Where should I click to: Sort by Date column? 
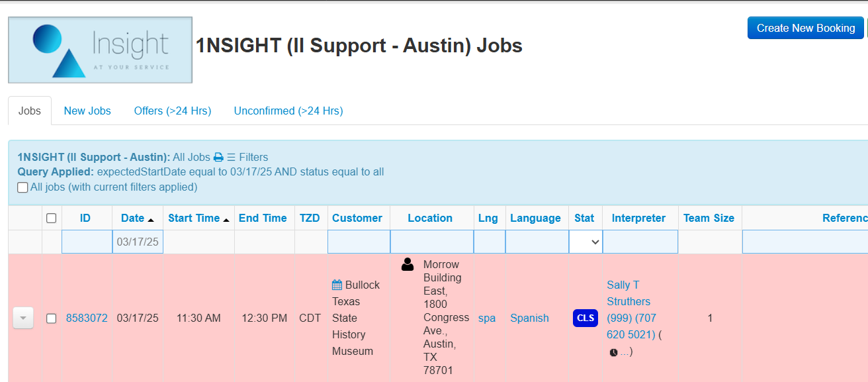click(137, 218)
